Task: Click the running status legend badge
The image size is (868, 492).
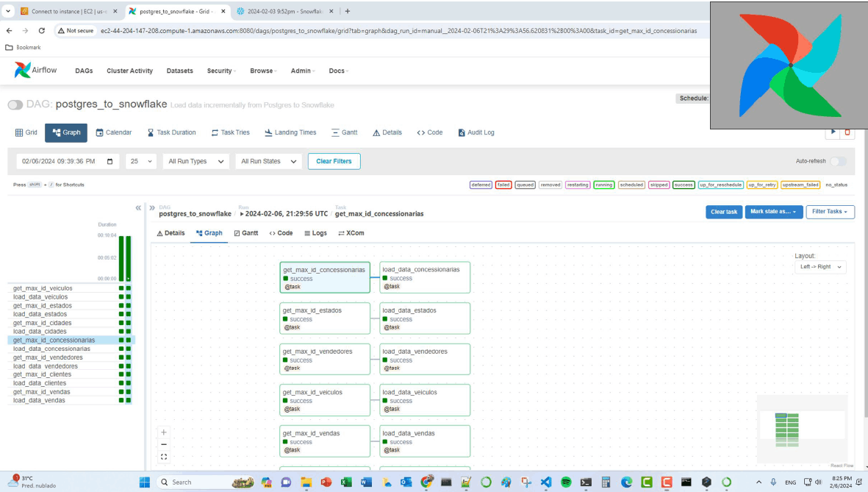Action: [603, 185]
